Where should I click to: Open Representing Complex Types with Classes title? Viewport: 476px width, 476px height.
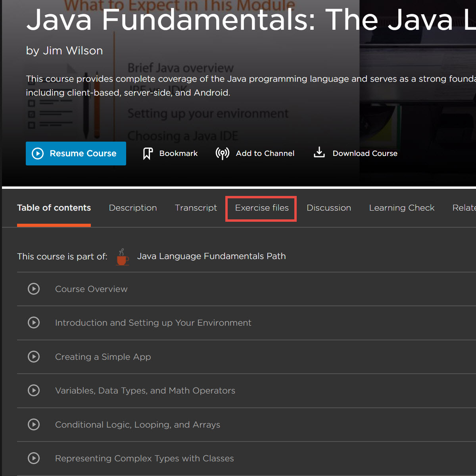(x=144, y=459)
